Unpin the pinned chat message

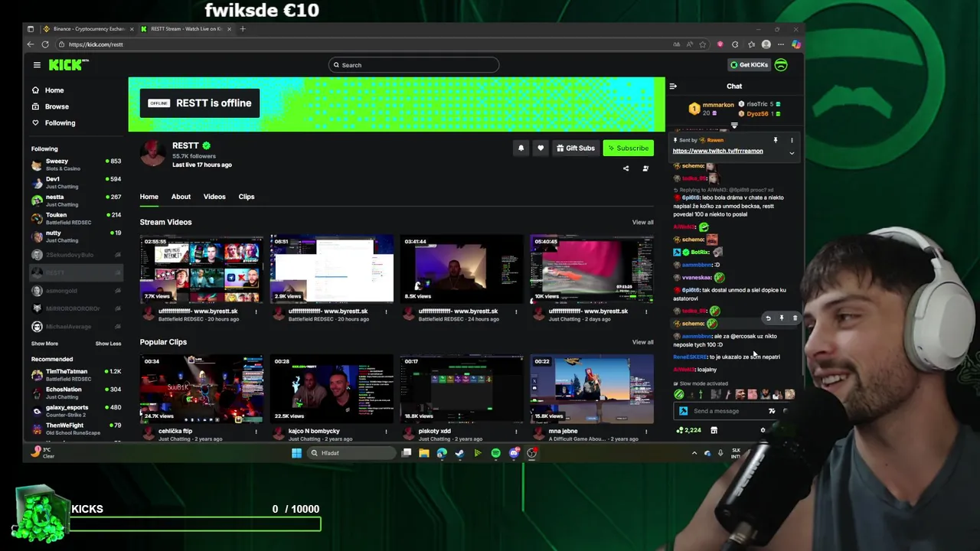776,141
